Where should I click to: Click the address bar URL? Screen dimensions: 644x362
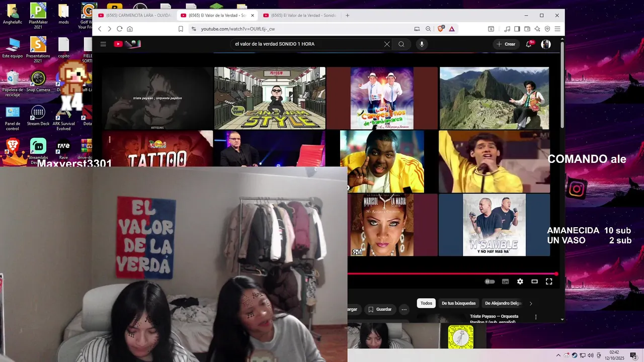tap(238, 29)
